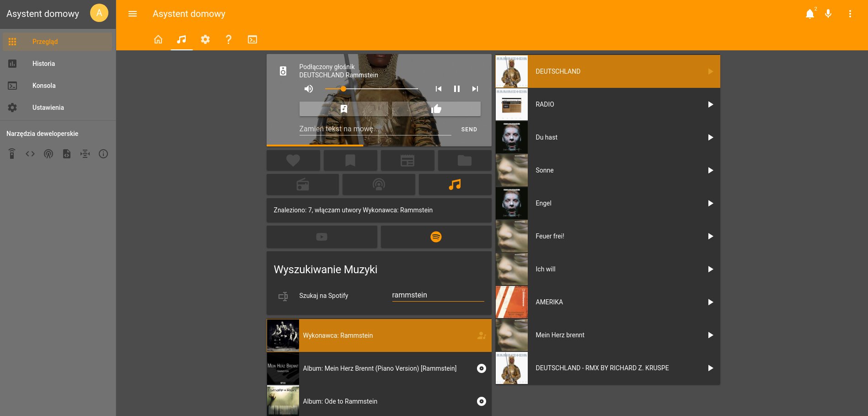Viewport: 868px width, 416px height.
Task: Select the music note tab
Action: coord(182,39)
